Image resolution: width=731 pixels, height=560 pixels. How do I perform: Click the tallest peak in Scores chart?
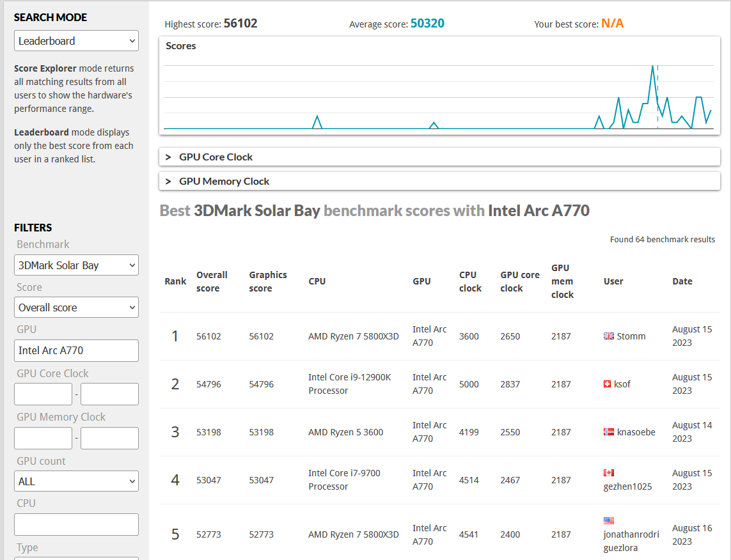point(653,66)
